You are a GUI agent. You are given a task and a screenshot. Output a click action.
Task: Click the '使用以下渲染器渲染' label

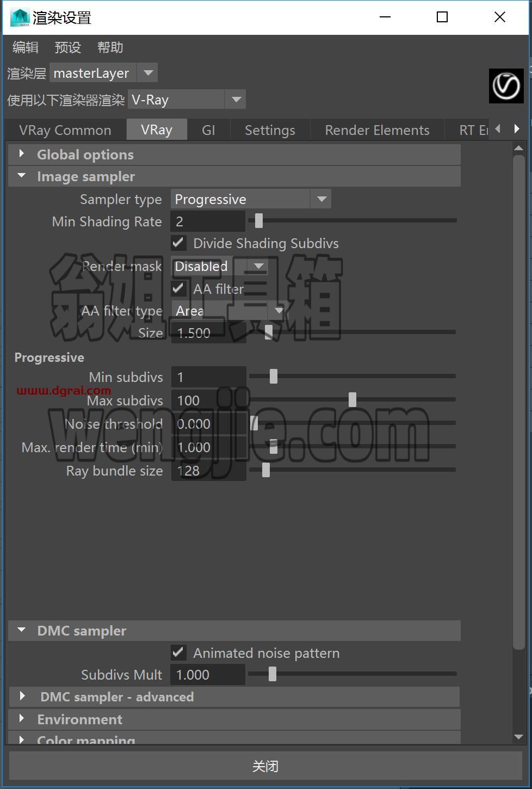click(66, 100)
